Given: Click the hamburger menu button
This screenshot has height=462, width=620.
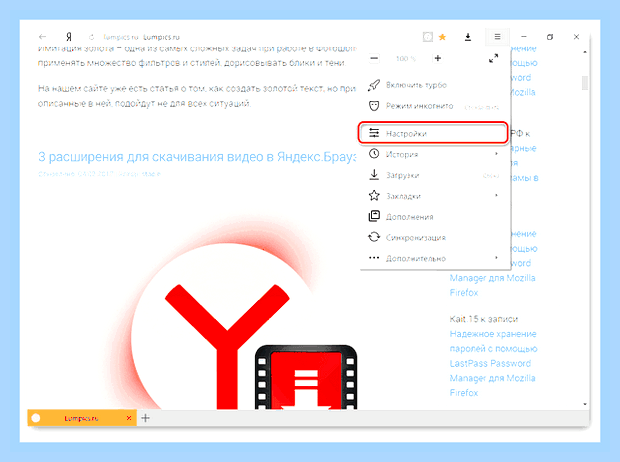Looking at the screenshot, I should coord(497,37).
